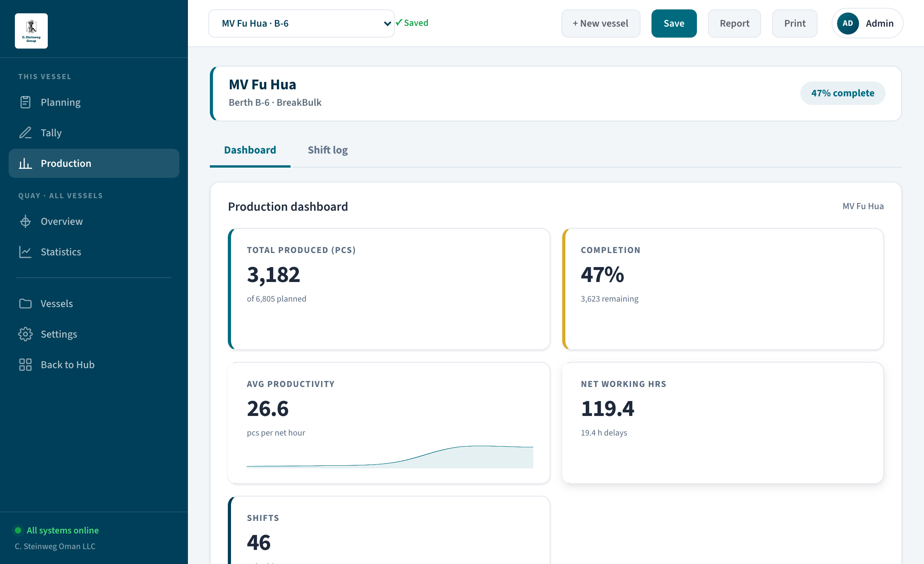Click the AD avatar circle
Viewport: 924px width, 564px height.
[848, 23]
